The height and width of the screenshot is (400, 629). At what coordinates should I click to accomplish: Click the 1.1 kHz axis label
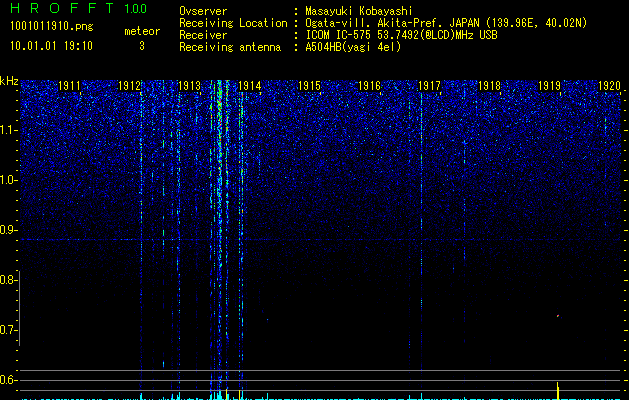pos(7,130)
